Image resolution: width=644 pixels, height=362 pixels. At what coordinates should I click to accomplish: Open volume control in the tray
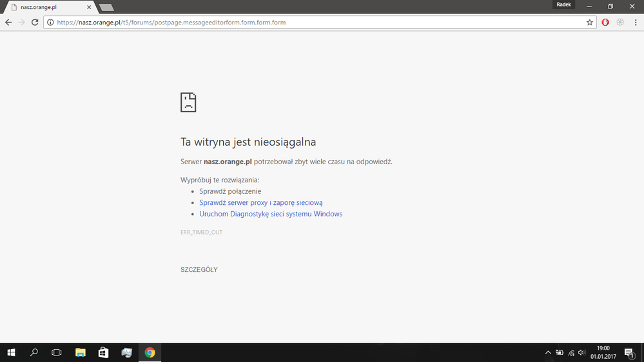(581, 352)
